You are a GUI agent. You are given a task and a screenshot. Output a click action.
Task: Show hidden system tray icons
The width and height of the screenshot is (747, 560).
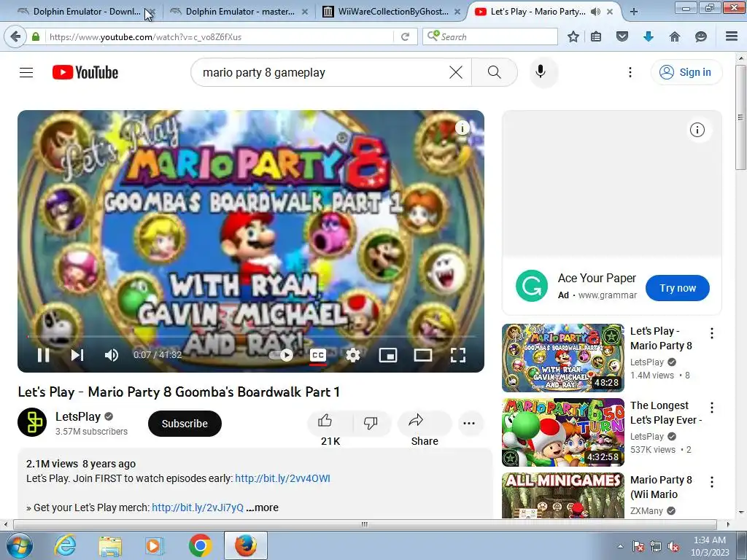tap(620, 546)
